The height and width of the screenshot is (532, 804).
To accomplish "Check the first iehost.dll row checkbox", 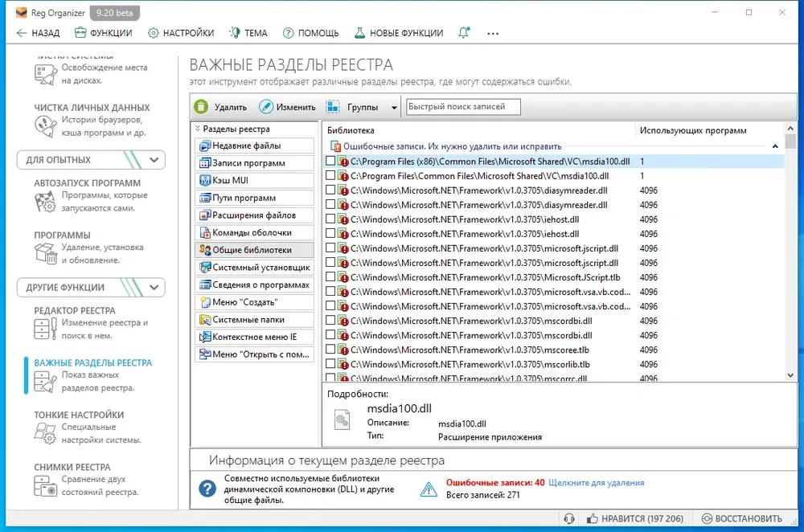I will 330,219.
